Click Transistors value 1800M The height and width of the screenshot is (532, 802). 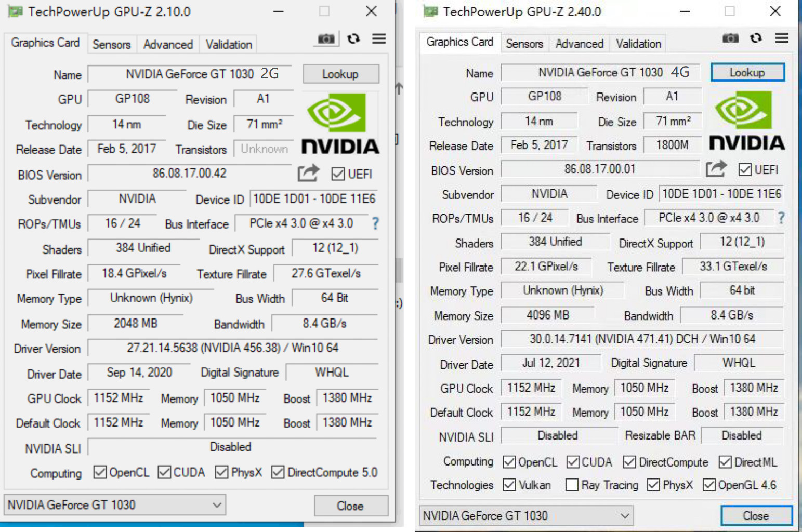tap(673, 145)
